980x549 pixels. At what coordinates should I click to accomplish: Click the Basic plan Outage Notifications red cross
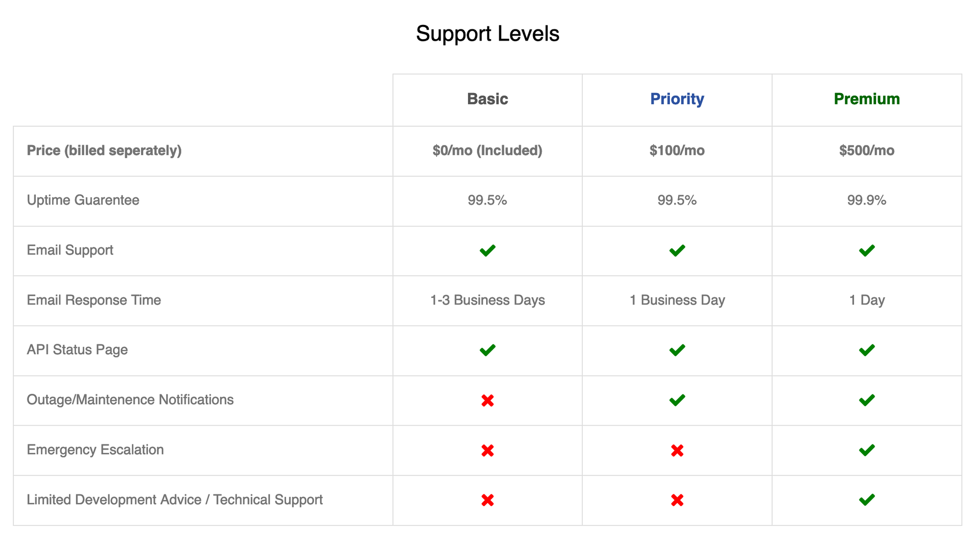488,401
